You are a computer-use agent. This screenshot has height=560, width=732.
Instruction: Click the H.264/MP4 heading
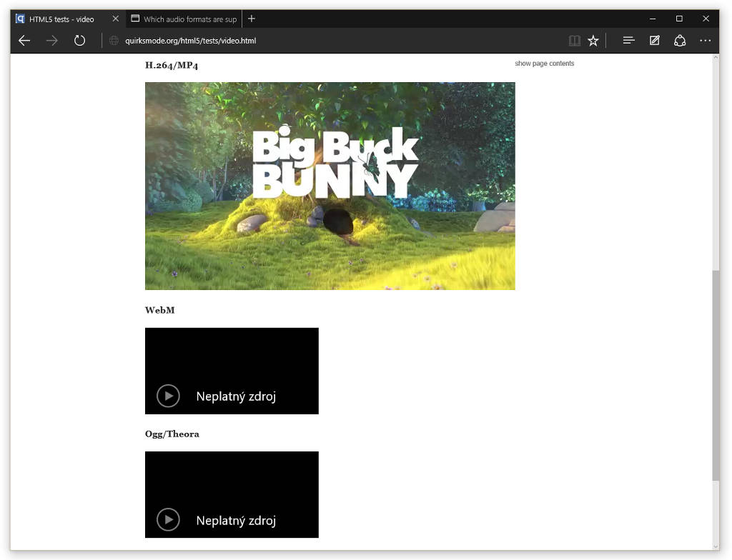click(x=172, y=65)
